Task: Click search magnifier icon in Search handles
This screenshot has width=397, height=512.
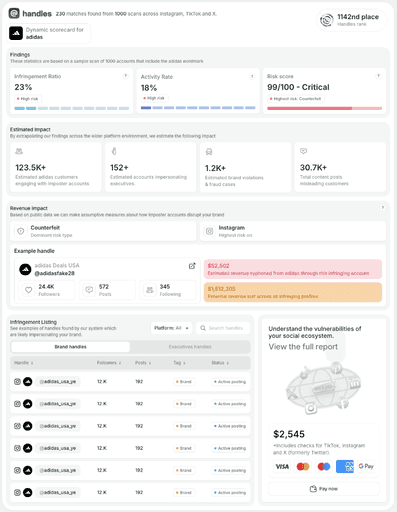Action: [203, 328]
